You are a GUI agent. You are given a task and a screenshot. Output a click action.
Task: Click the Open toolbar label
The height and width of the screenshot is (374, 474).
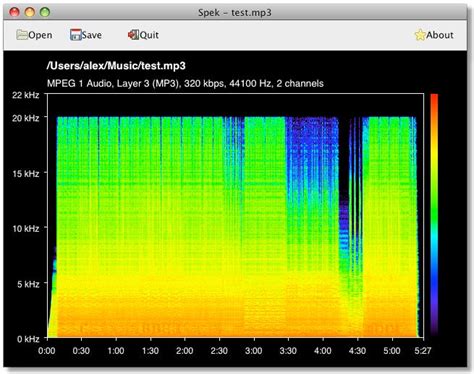pos(40,35)
